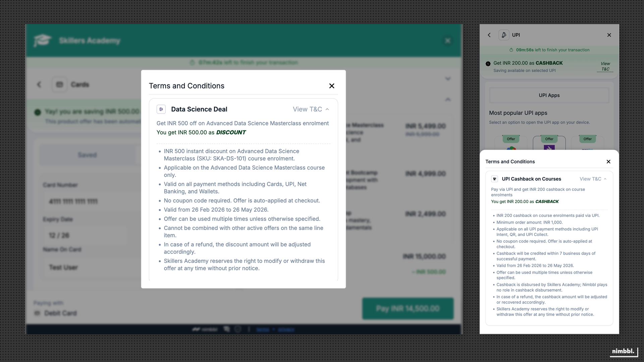Click the Data Science Deal offer icon
This screenshot has width=644, height=362.
click(161, 109)
